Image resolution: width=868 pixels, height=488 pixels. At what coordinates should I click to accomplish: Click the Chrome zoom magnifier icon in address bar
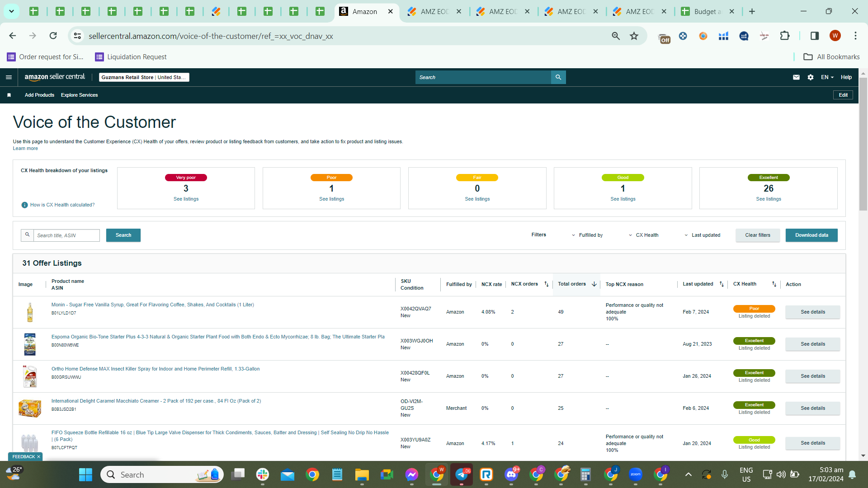pos(616,36)
